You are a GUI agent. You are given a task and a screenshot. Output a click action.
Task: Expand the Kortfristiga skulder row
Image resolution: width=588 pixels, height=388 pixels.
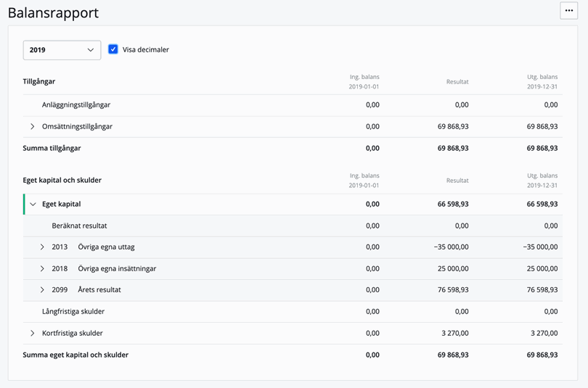(33, 334)
